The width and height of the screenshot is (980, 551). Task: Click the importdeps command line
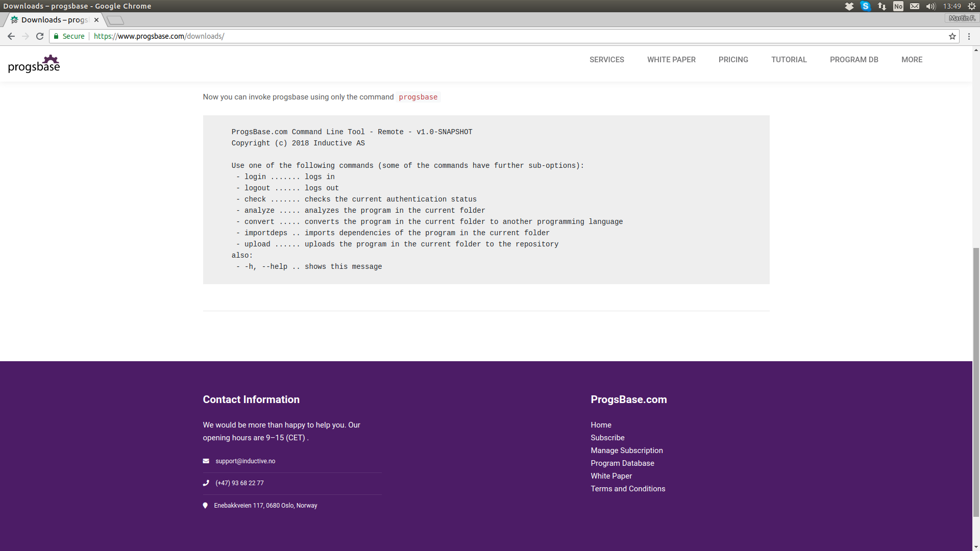tap(393, 233)
